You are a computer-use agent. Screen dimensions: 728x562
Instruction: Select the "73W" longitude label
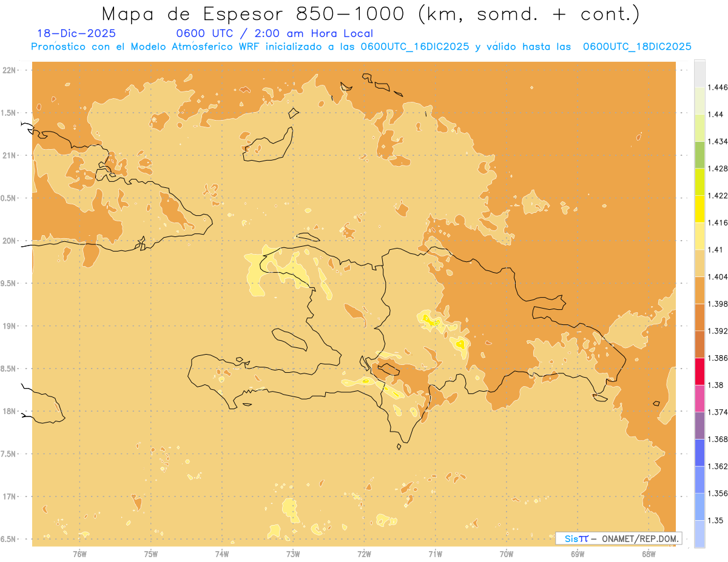(293, 554)
